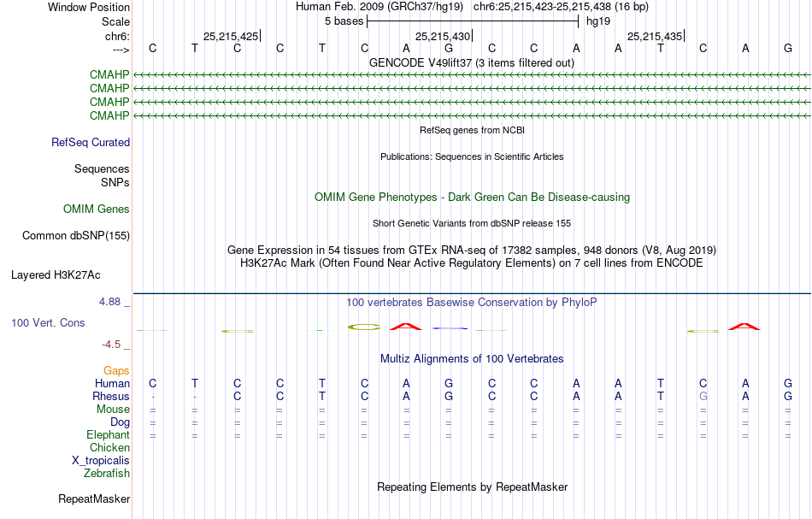This screenshot has width=812, height=519.
Task: Select the Elephant species label
Action: [x=109, y=434]
